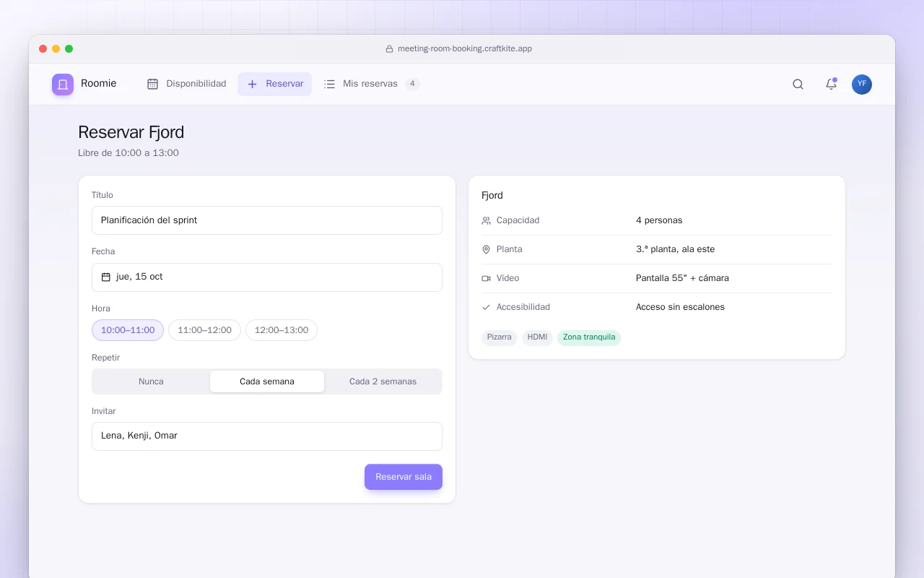924x578 pixels.
Task: Click the Roomie door logo icon
Action: (63, 85)
